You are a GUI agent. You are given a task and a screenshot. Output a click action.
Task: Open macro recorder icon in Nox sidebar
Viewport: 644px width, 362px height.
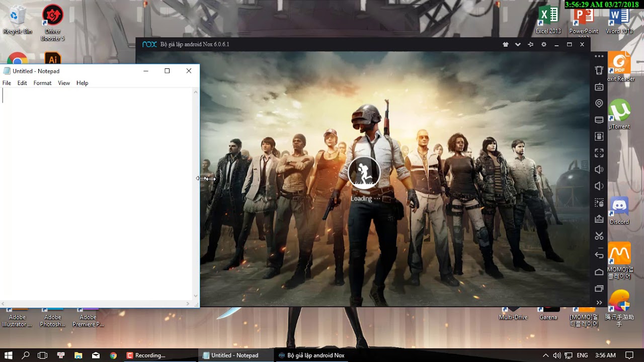(x=599, y=203)
